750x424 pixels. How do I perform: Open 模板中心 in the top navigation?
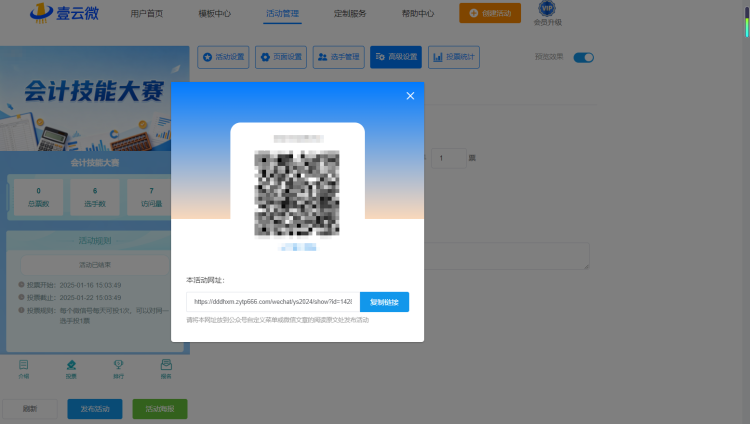[x=215, y=13]
